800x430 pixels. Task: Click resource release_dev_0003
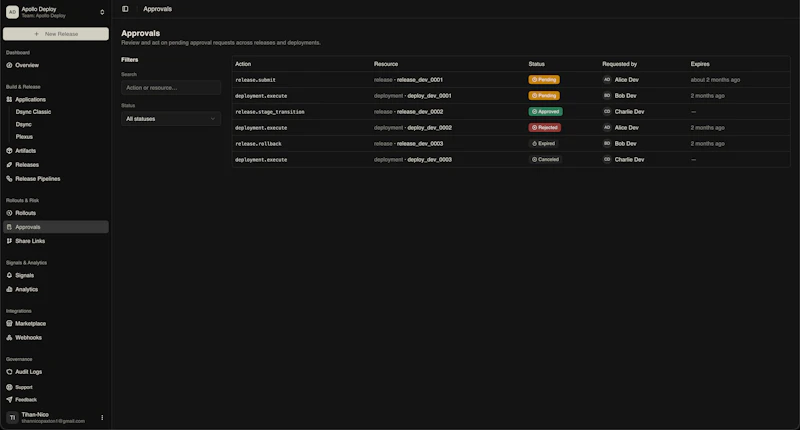(420, 144)
